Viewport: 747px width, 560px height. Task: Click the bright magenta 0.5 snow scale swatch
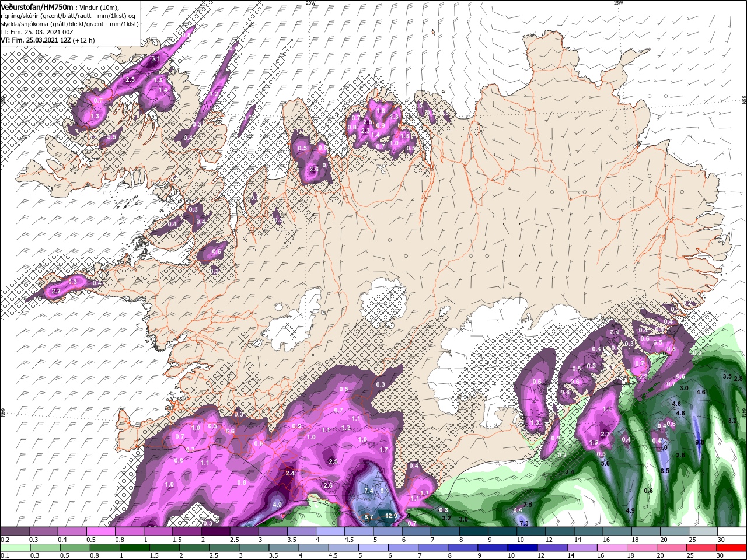point(102,531)
